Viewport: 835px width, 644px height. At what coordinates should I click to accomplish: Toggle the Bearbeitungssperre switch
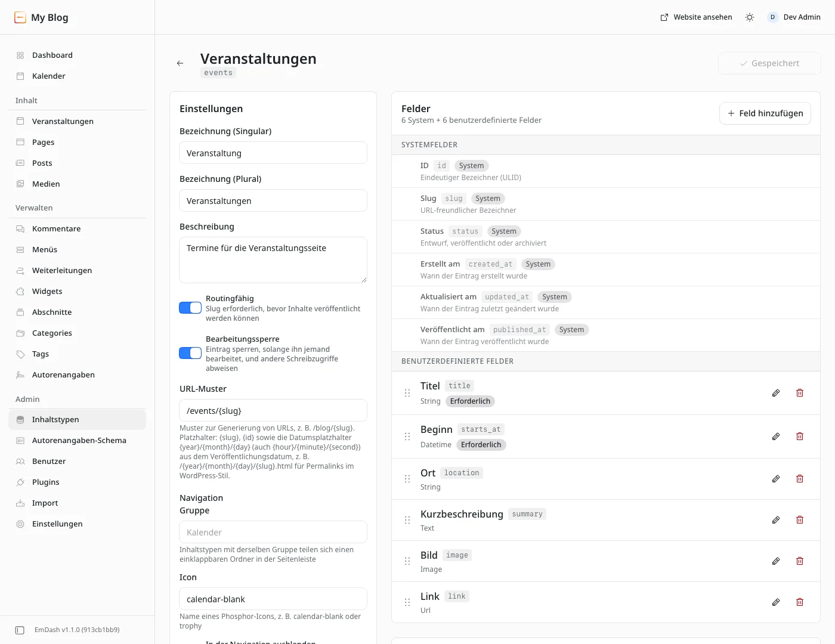(x=190, y=353)
